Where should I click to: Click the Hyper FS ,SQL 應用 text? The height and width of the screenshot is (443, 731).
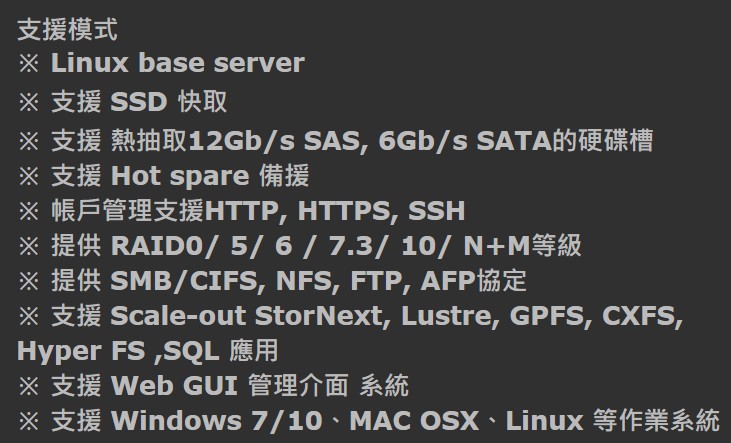pos(148,351)
